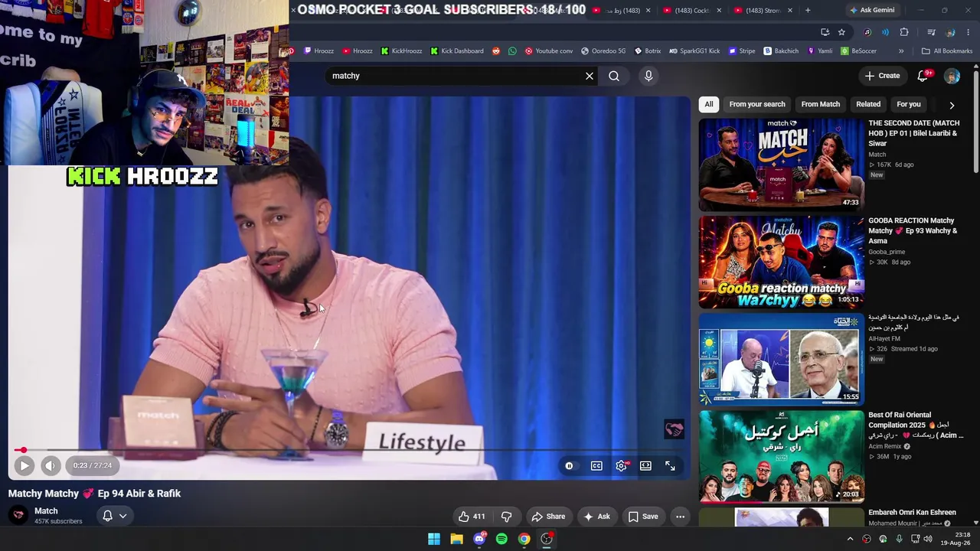Show hidden system tray icons

tap(850, 539)
